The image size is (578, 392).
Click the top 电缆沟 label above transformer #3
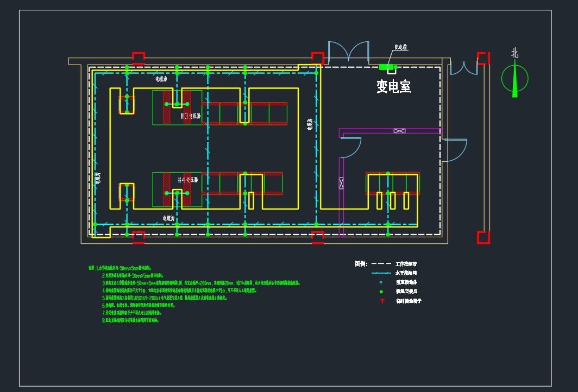pos(161,79)
